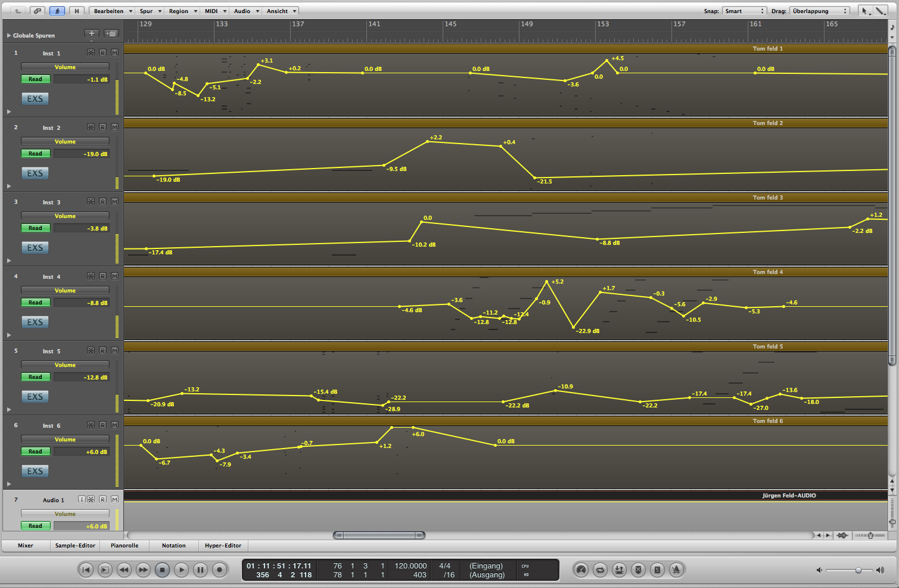This screenshot has height=588, width=899.
Task: Switch to the Pianorolle tab
Action: click(125, 546)
